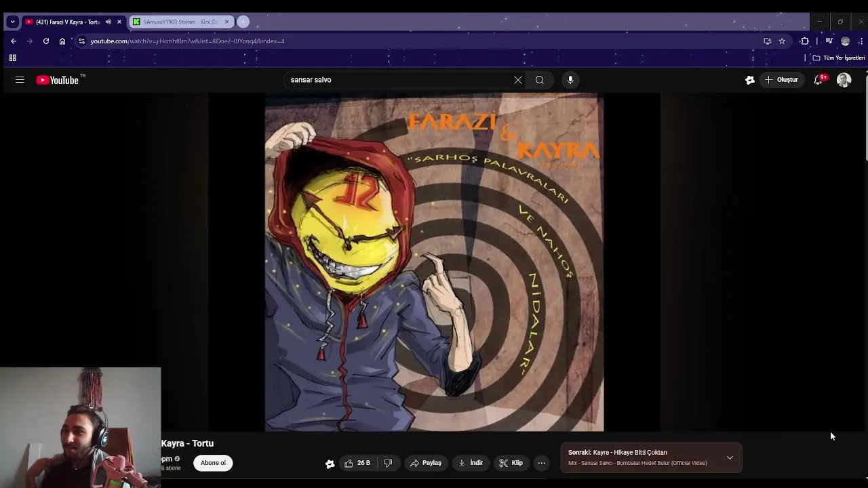The height and width of the screenshot is (488, 868).
Task: Click the Farazi & Kayra album artwork video
Action: [434, 262]
